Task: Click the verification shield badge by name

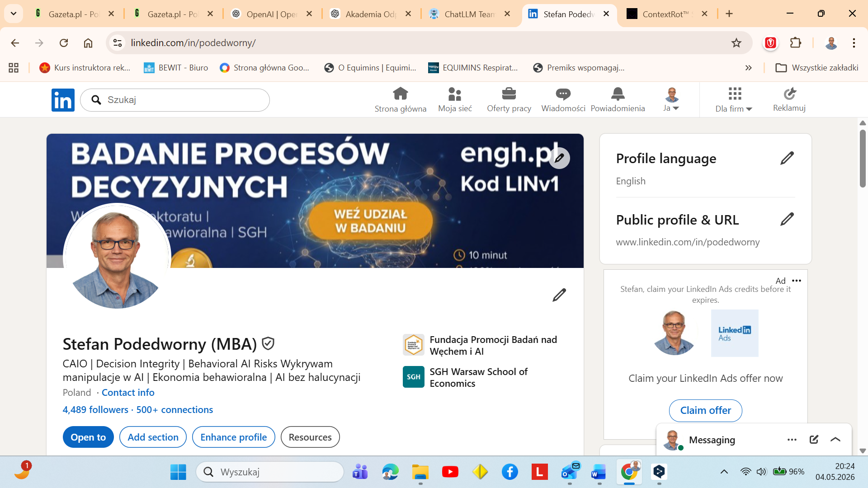Action: point(268,344)
